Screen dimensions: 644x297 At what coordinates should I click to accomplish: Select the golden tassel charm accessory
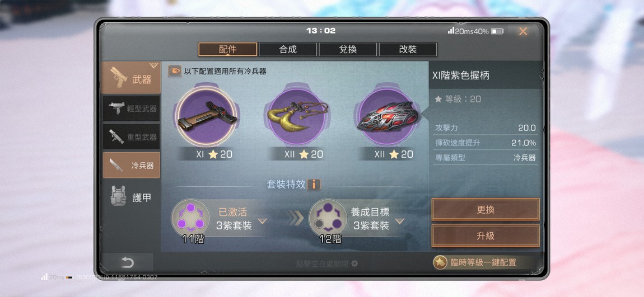point(297,116)
